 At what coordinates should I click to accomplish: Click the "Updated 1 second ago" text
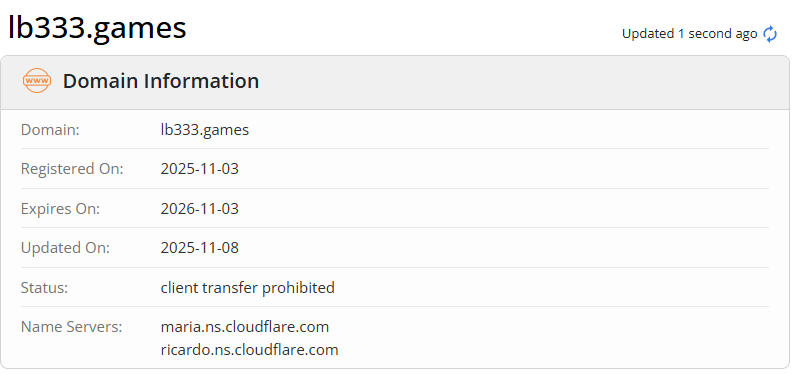[x=689, y=34]
